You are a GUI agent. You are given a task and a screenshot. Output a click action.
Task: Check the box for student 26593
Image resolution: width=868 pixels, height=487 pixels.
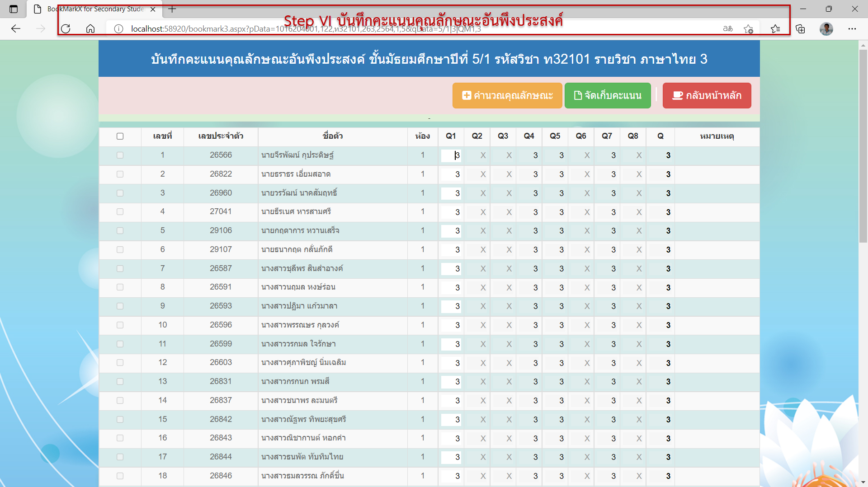(120, 306)
